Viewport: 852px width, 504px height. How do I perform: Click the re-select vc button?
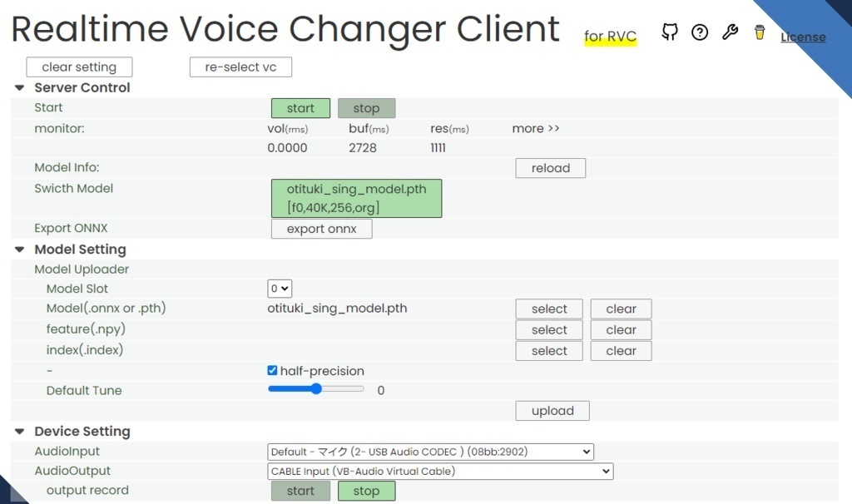pyautogui.click(x=240, y=67)
